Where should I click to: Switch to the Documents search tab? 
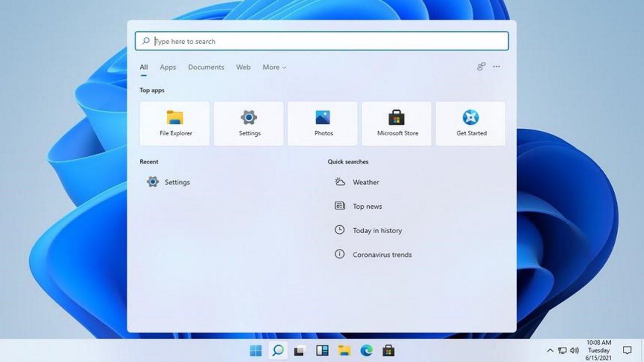pyautogui.click(x=206, y=67)
